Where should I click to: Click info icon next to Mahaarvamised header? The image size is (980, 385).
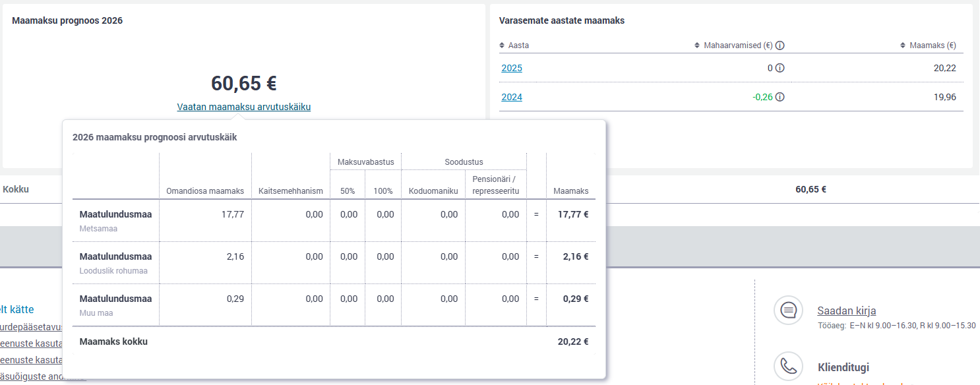[x=780, y=45]
